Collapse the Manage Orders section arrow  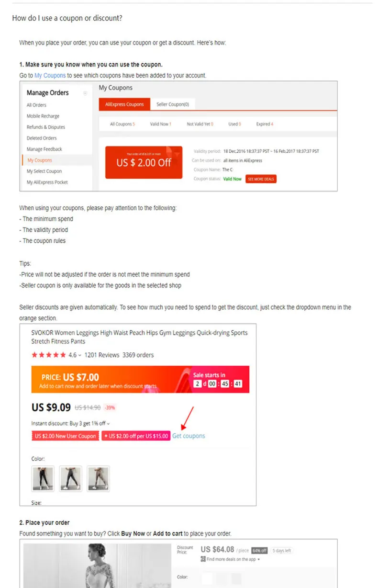(x=85, y=93)
